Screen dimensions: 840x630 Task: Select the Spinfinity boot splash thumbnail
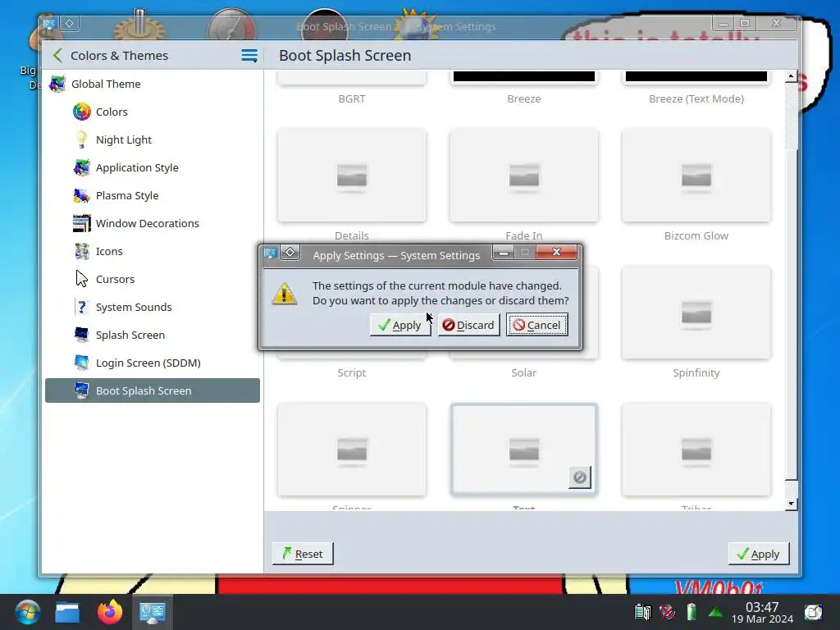(x=696, y=313)
